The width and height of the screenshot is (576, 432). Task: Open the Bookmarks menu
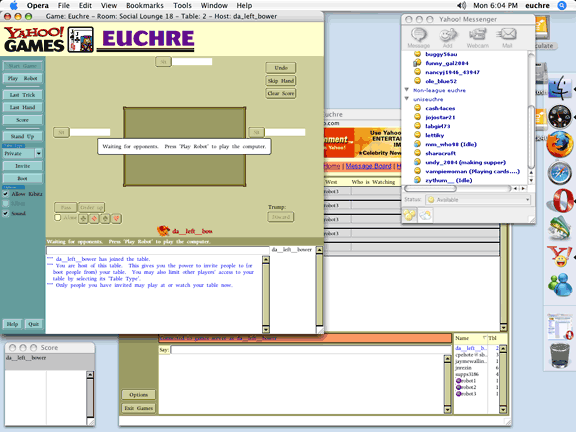(x=145, y=6)
